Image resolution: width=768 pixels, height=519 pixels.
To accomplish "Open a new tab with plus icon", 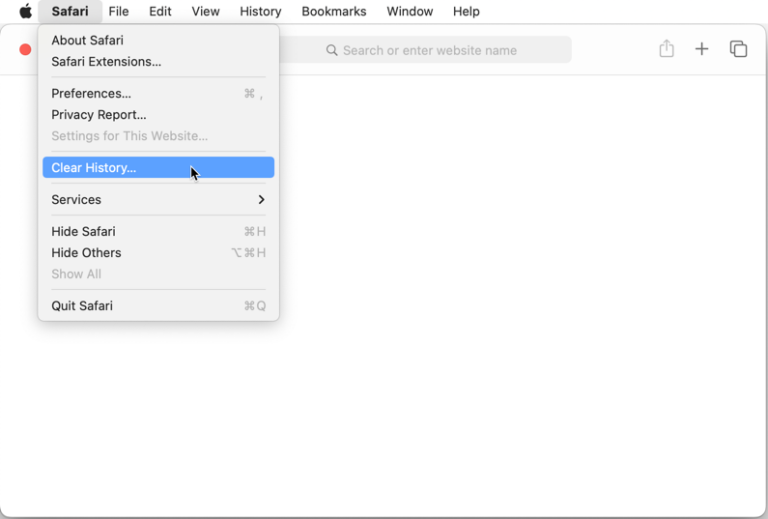I will 702,49.
